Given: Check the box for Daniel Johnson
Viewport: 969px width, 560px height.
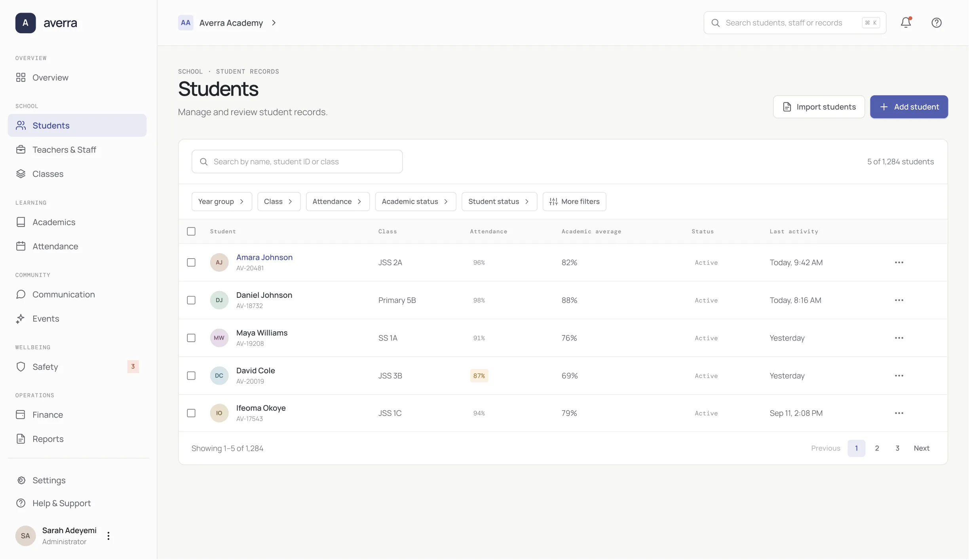Looking at the screenshot, I should pos(191,300).
